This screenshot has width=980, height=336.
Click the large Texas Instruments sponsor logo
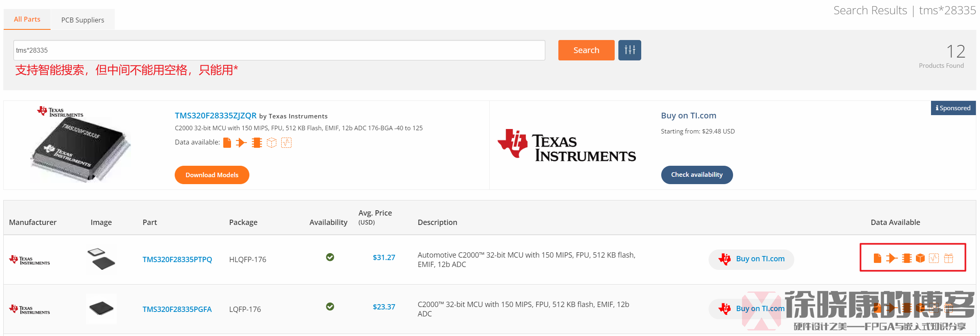567,145
